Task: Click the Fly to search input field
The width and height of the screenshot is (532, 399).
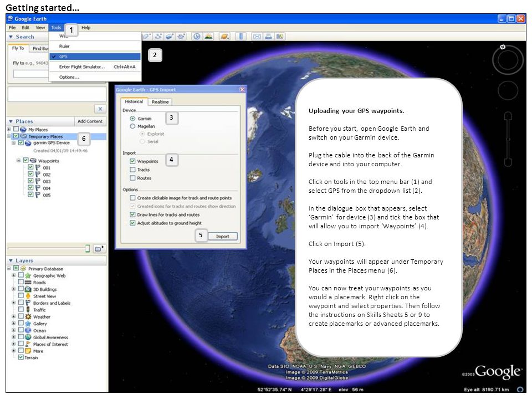Action: pos(31,74)
